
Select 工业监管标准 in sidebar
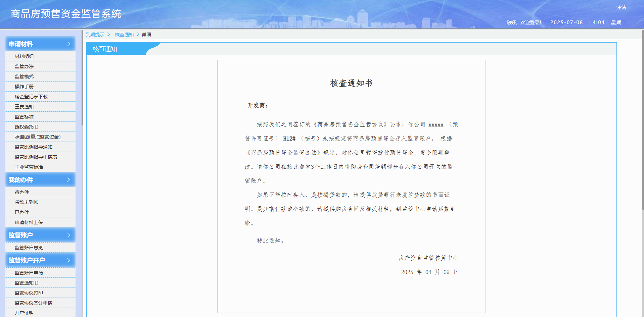click(29, 167)
